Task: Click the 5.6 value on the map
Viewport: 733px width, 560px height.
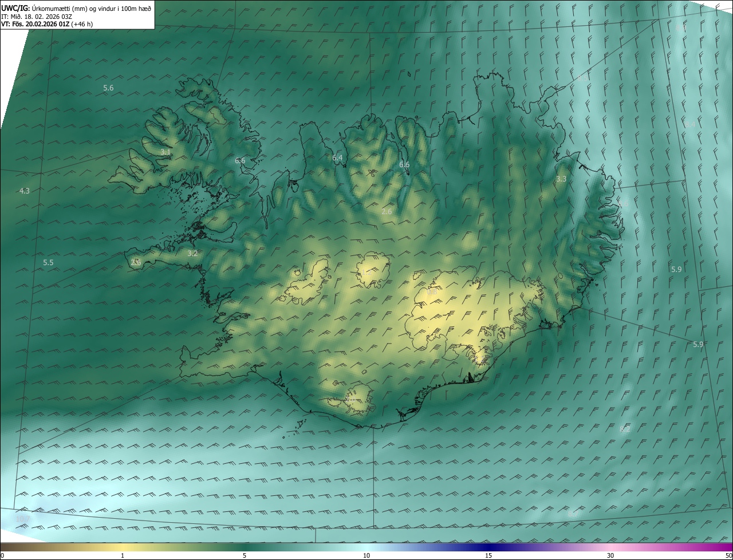Action: click(x=108, y=88)
